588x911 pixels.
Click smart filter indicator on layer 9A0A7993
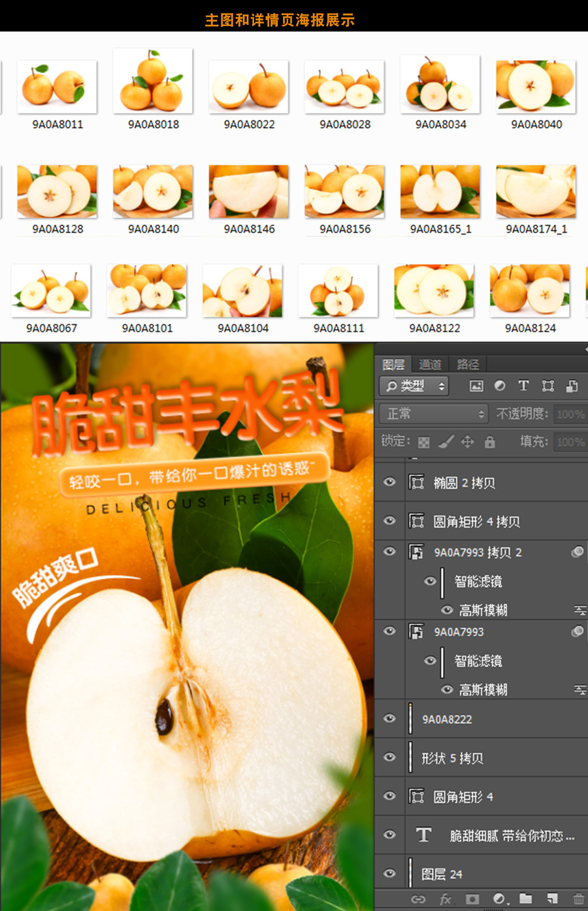(578, 631)
